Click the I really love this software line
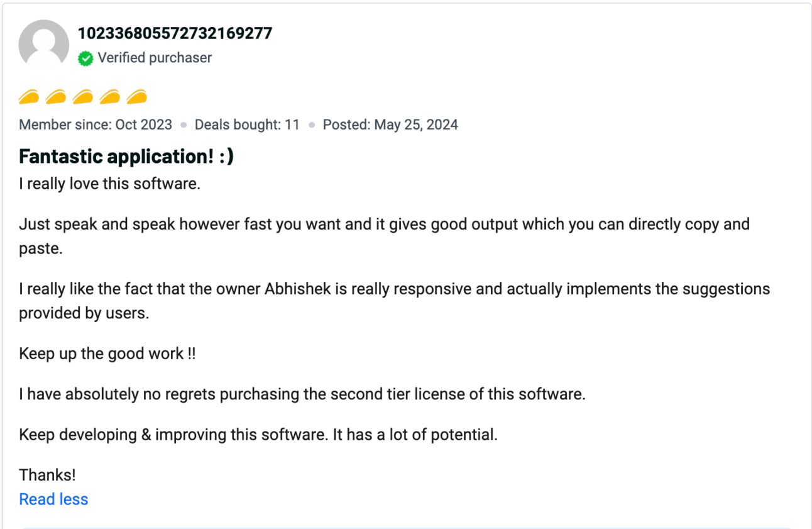Image resolution: width=812 pixels, height=529 pixels. click(x=110, y=185)
